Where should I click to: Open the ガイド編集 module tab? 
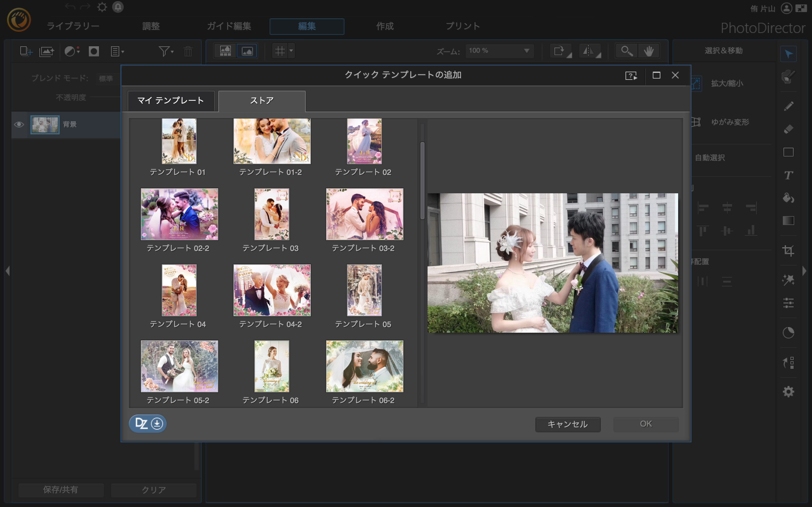tap(229, 26)
